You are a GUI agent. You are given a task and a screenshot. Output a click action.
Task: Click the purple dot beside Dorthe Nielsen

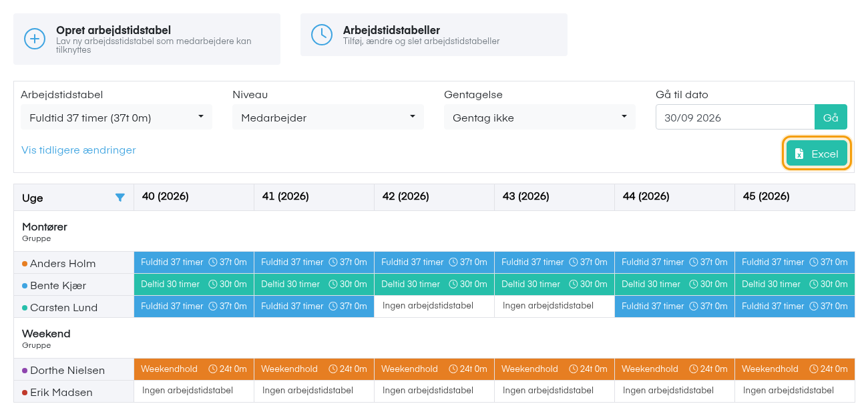click(25, 370)
